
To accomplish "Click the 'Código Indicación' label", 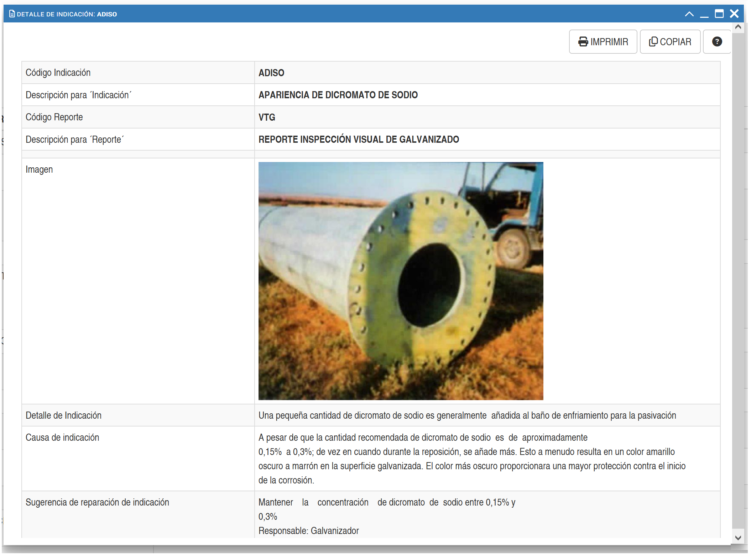I will pos(58,73).
